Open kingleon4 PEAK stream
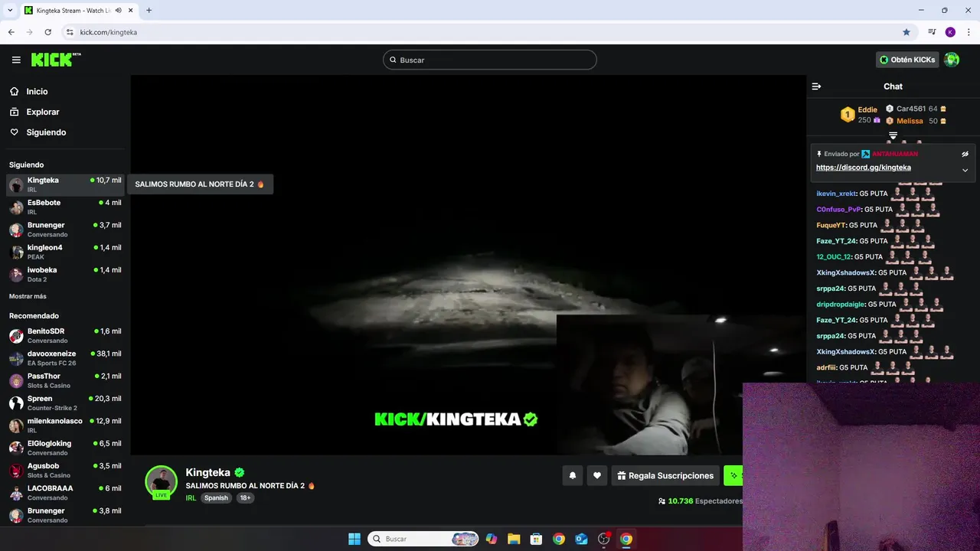This screenshot has height=551, width=980. [65, 252]
